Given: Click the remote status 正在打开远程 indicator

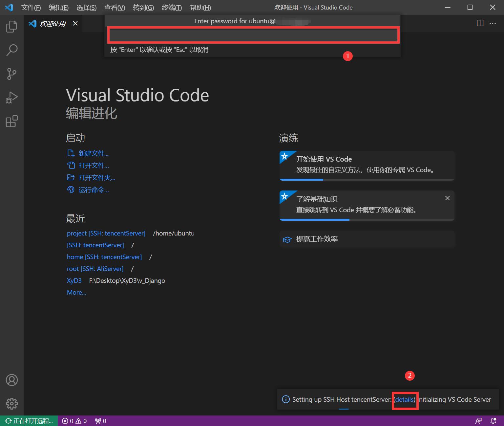Looking at the screenshot, I should (29, 421).
